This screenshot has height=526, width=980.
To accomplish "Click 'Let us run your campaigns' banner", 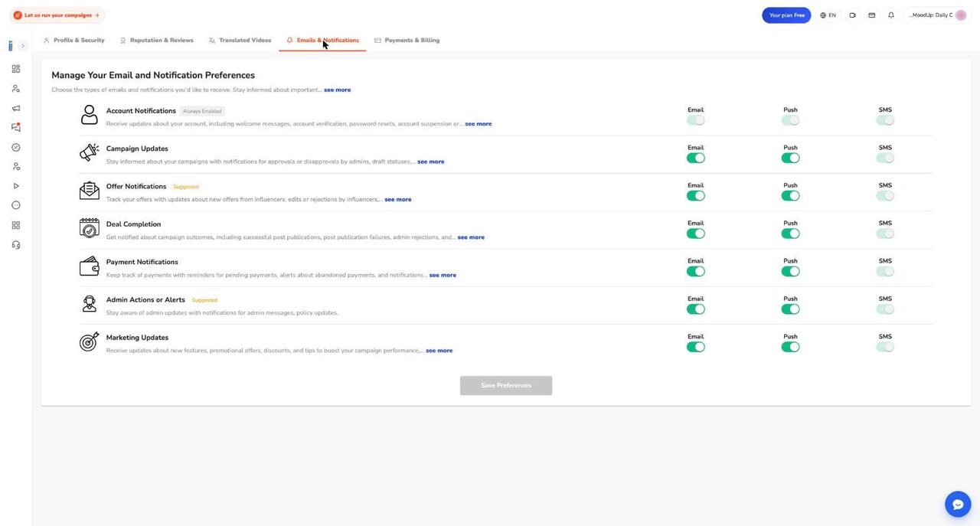I will [x=57, y=15].
